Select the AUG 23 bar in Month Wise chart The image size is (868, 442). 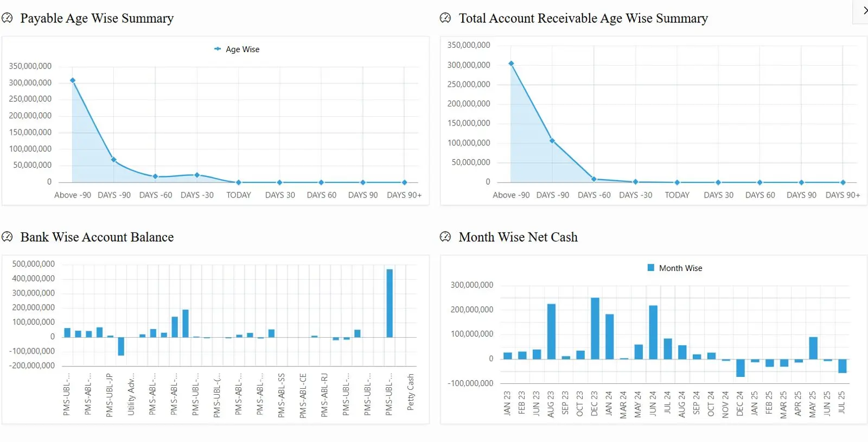[x=551, y=331]
